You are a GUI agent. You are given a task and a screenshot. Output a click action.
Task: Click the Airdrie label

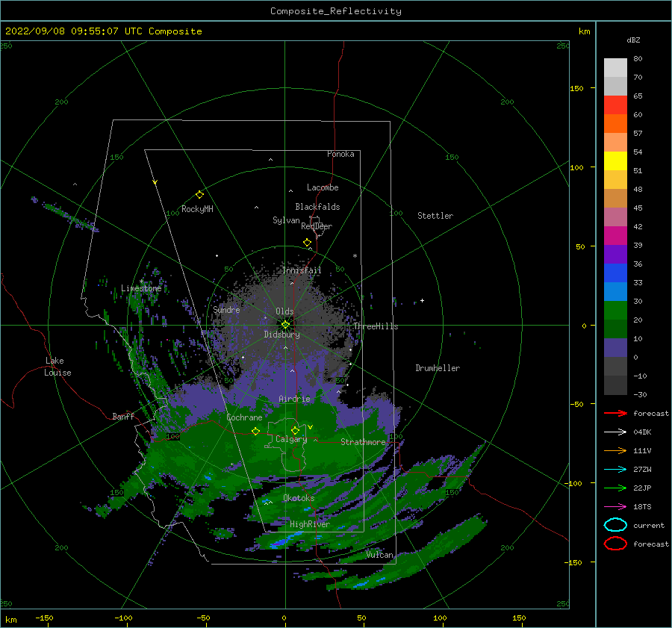(294, 399)
